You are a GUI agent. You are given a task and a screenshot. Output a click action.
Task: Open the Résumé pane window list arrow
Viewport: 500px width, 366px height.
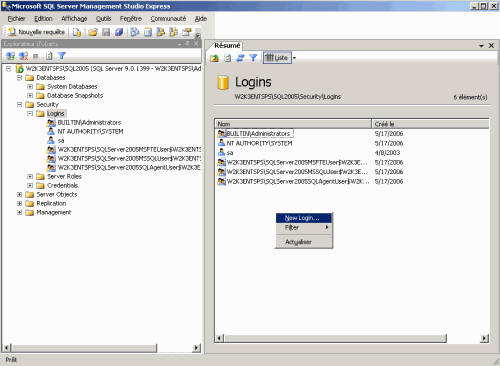coord(481,46)
